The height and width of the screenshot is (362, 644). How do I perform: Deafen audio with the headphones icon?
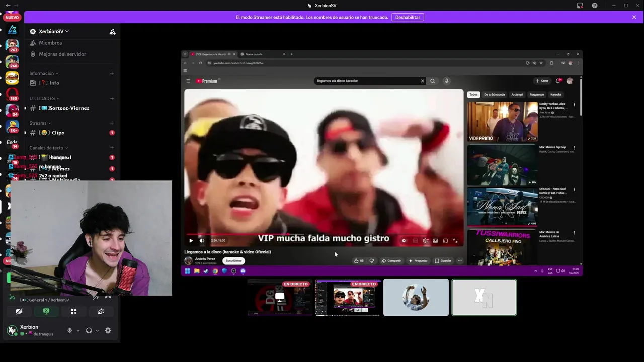point(89,330)
